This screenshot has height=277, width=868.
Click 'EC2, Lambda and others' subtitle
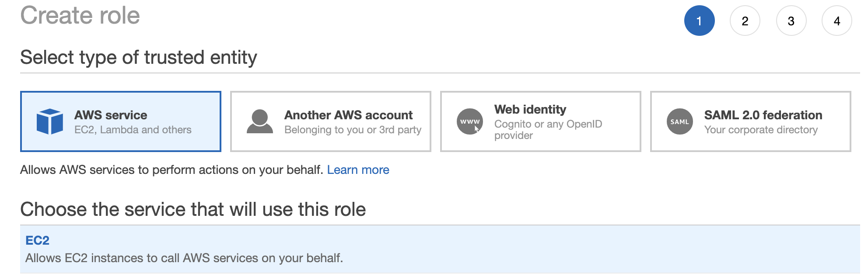133,130
